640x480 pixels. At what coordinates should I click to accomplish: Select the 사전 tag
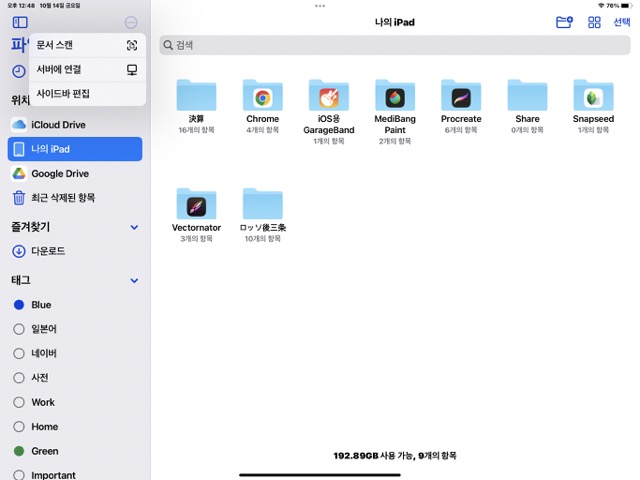coord(75,378)
